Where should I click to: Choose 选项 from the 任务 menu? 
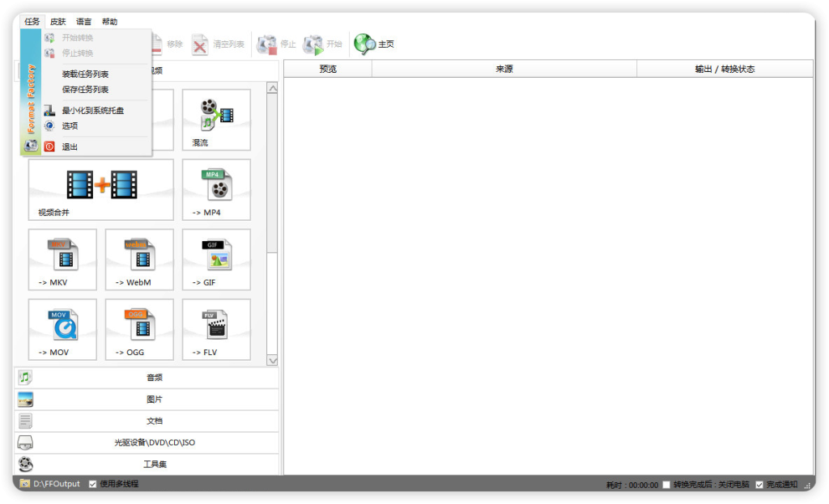pyautogui.click(x=70, y=126)
